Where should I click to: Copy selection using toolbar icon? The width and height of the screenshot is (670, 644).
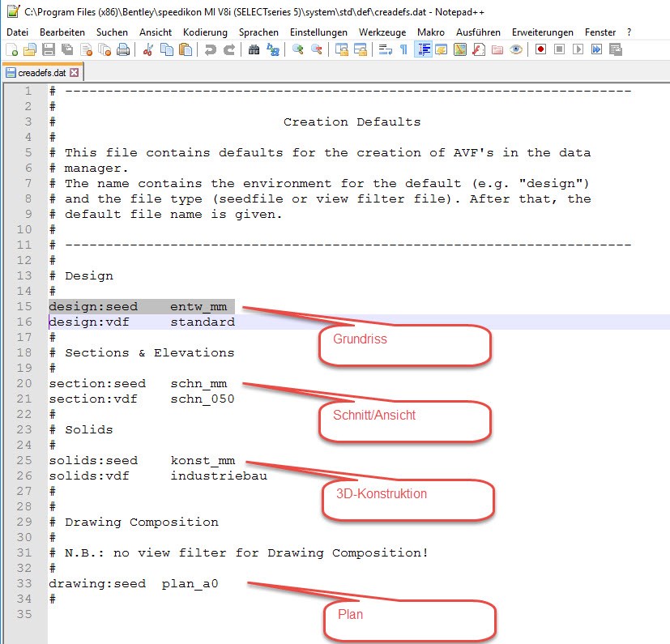167,50
